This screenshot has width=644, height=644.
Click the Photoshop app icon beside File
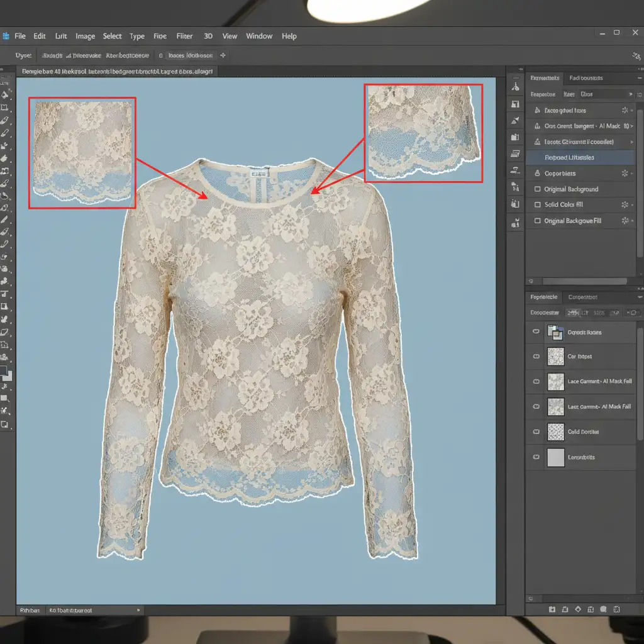pos(6,36)
